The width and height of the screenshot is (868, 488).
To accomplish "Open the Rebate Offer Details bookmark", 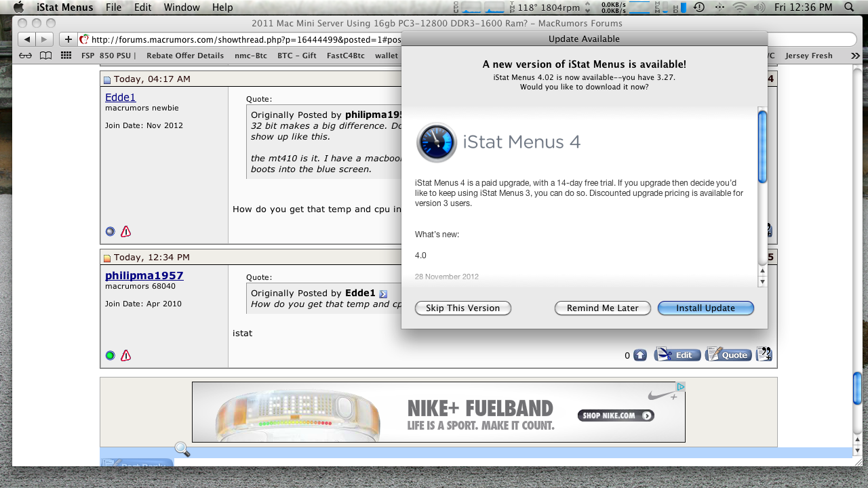I will (185, 56).
